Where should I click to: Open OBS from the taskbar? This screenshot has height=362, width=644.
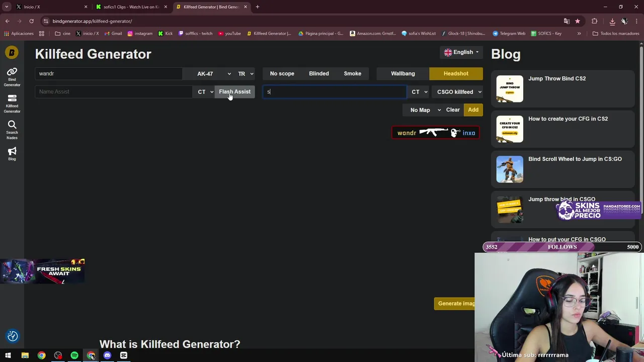click(58, 355)
